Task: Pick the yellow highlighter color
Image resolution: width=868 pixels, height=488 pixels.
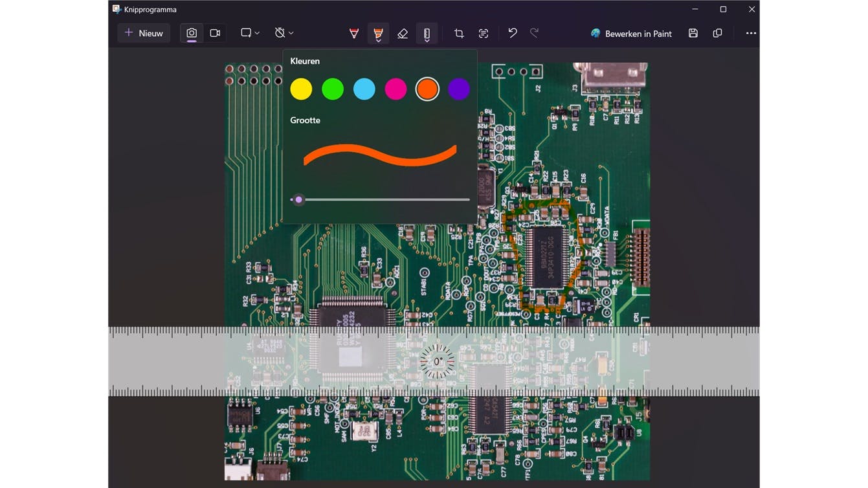Action: click(x=301, y=89)
